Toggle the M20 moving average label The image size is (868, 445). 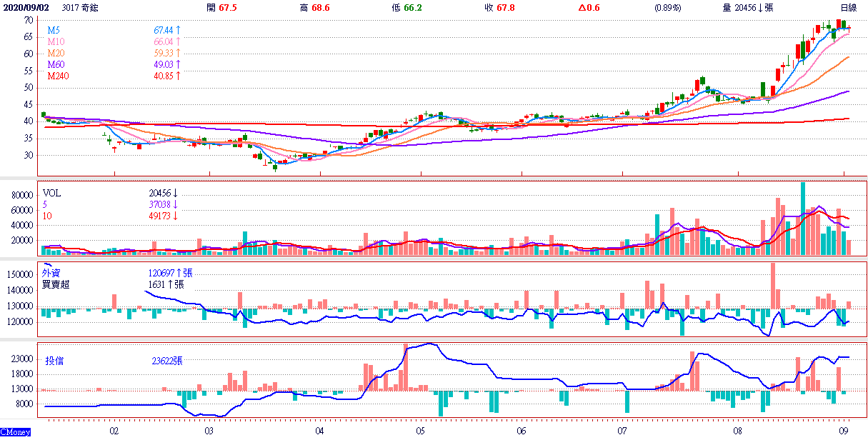coord(56,54)
